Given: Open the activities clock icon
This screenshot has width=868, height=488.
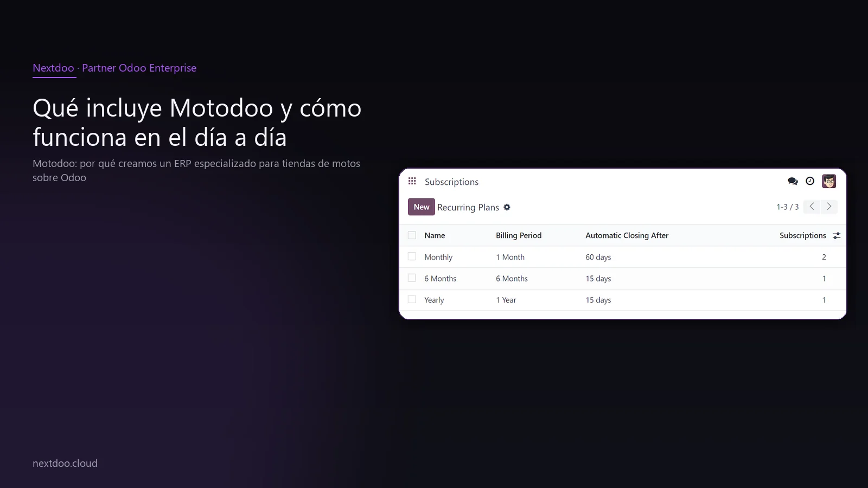Looking at the screenshot, I should tap(810, 181).
